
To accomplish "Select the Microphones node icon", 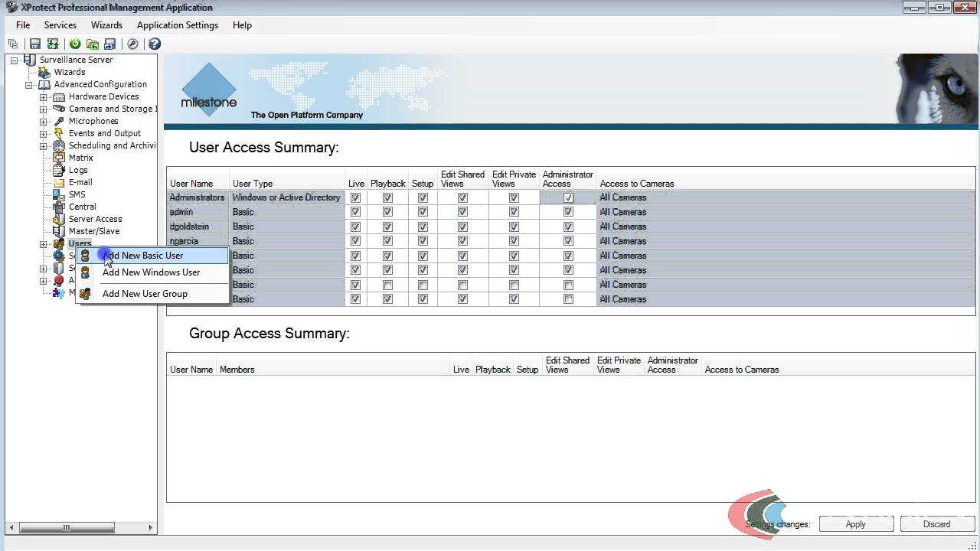I will pos(59,121).
